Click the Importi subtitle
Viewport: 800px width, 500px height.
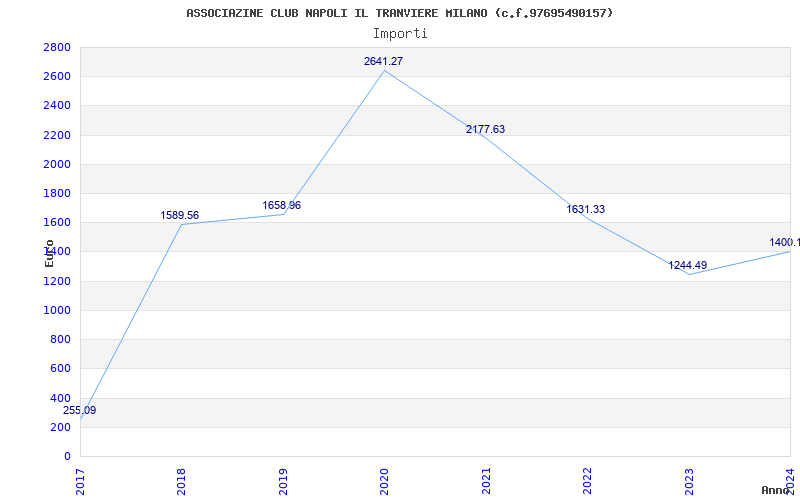click(x=400, y=34)
